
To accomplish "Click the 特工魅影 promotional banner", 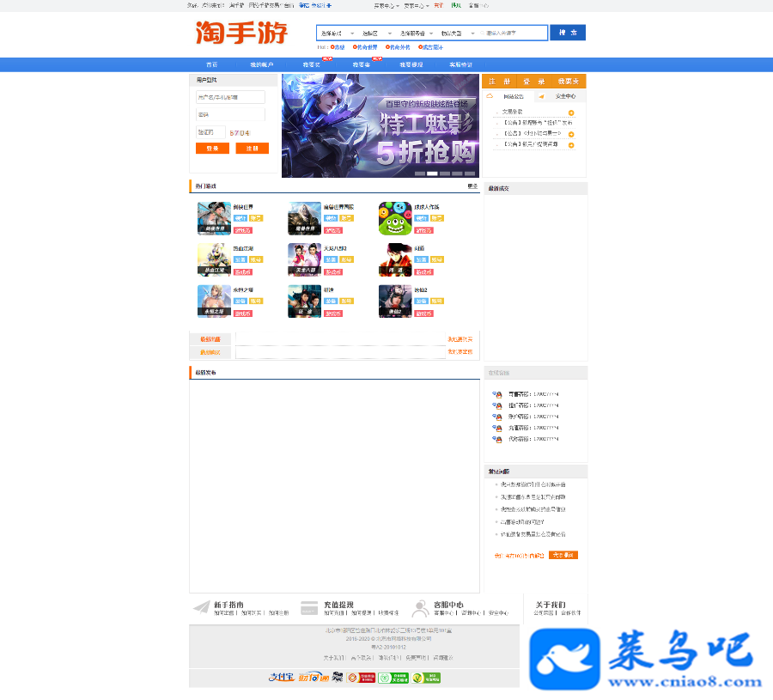I will click(x=380, y=125).
